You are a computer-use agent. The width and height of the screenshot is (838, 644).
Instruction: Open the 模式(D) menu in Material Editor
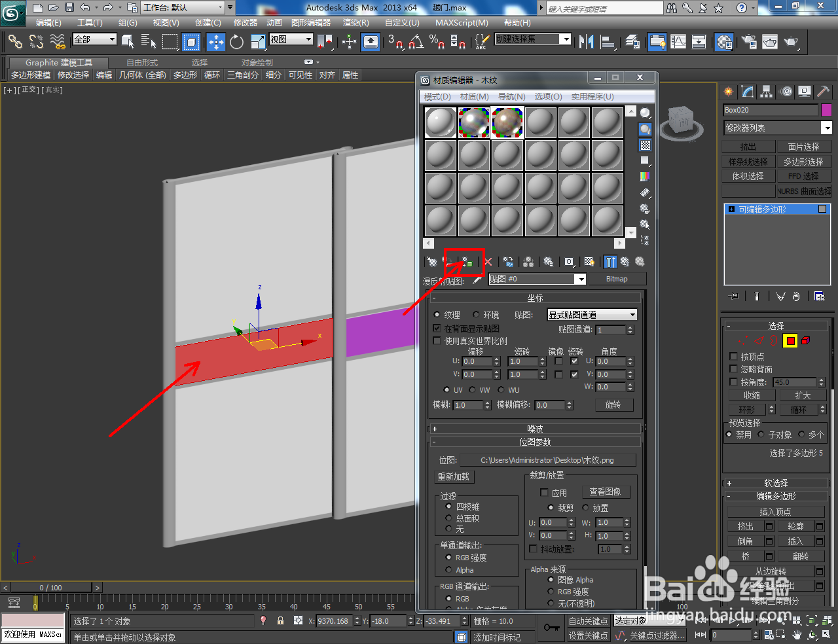click(437, 96)
